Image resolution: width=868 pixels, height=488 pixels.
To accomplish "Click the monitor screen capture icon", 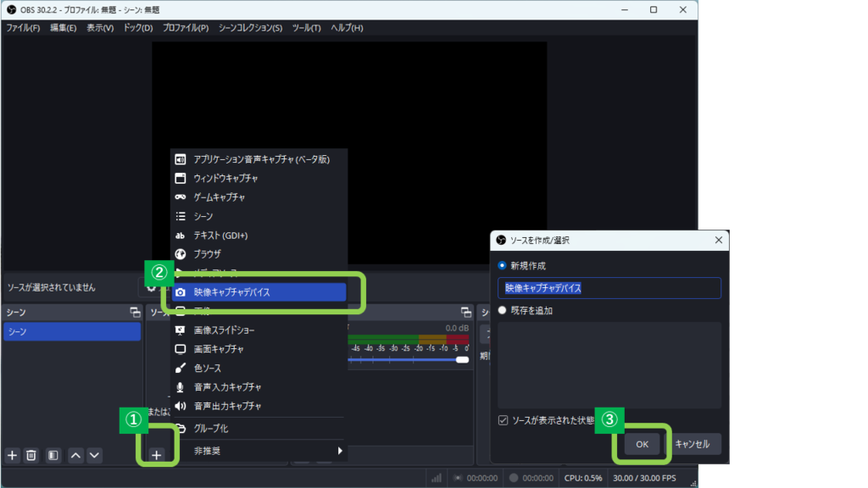I will coord(181,349).
